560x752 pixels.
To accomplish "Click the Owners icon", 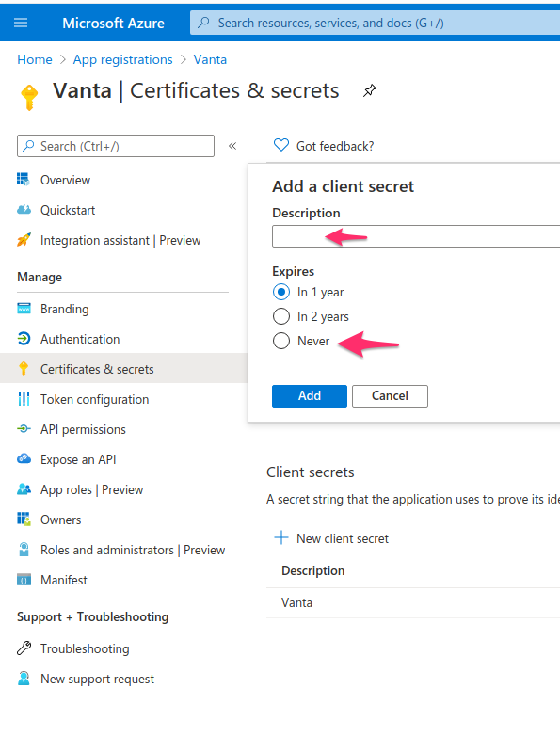I will [x=24, y=520].
